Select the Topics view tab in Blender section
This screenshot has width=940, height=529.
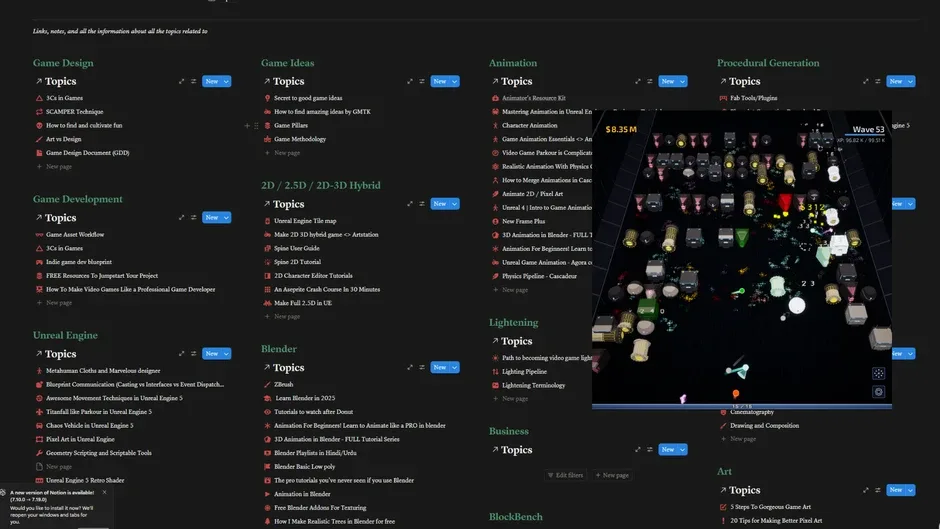pyautogui.click(x=284, y=367)
